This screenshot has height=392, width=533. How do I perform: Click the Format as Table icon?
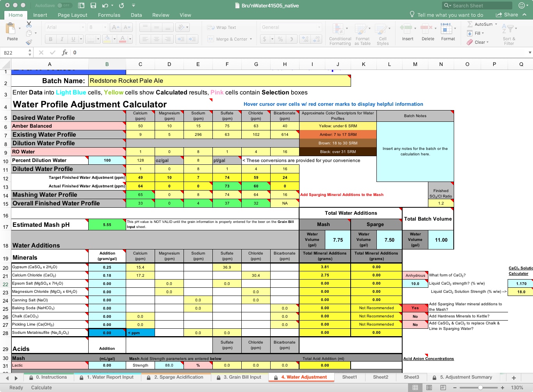pos(362,34)
